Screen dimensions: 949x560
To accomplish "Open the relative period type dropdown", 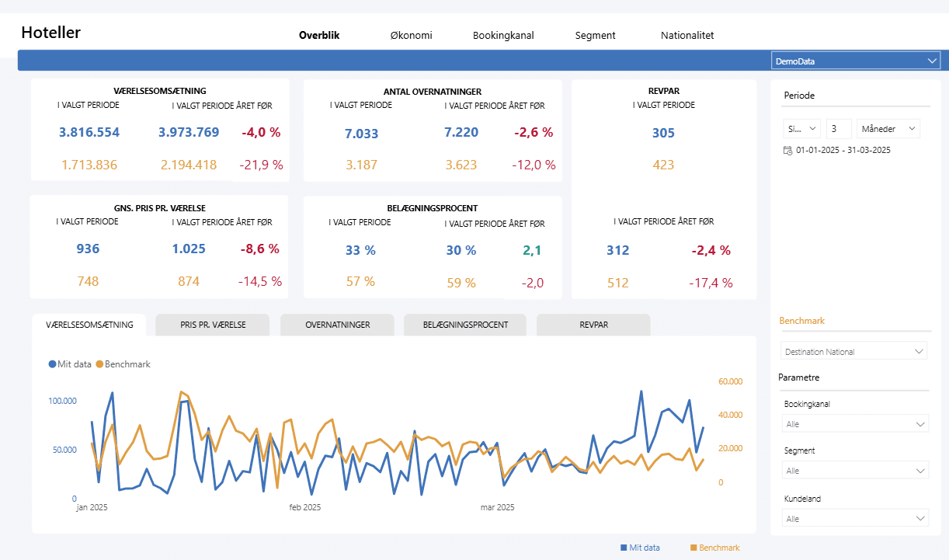I will click(x=801, y=128).
